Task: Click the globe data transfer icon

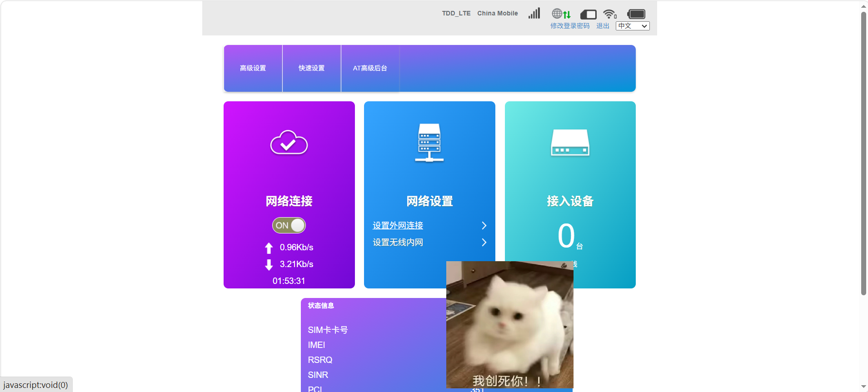Action: click(561, 14)
